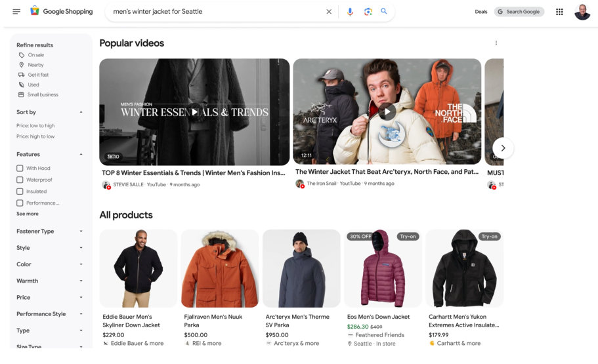Open the hamburger main menu

[x=16, y=11]
